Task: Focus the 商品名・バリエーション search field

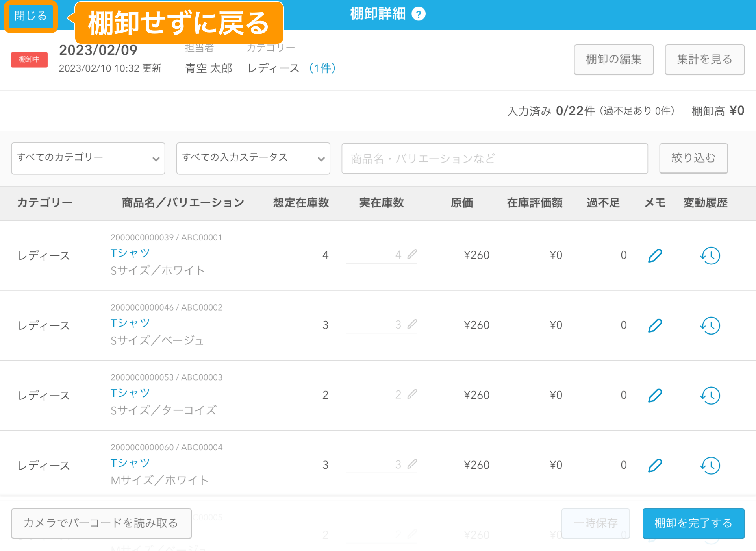Action: pyautogui.click(x=495, y=158)
